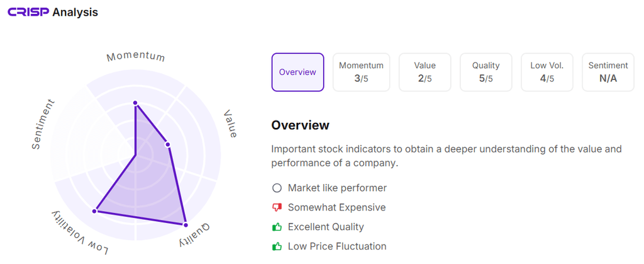Image resolution: width=644 pixels, height=264 pixels.
Task: Click the Market like performer circle icon
Action: pyautogui.click(x=276, y=188)
